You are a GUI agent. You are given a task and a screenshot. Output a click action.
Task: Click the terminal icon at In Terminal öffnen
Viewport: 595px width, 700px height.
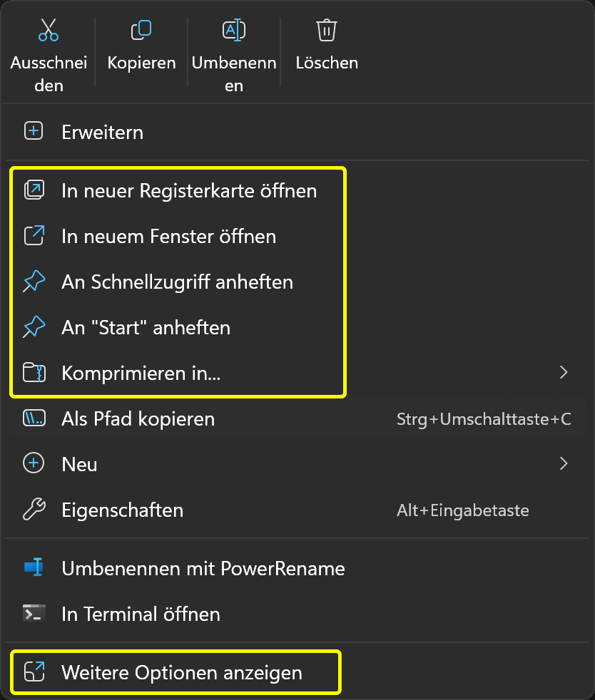(34, 614)
